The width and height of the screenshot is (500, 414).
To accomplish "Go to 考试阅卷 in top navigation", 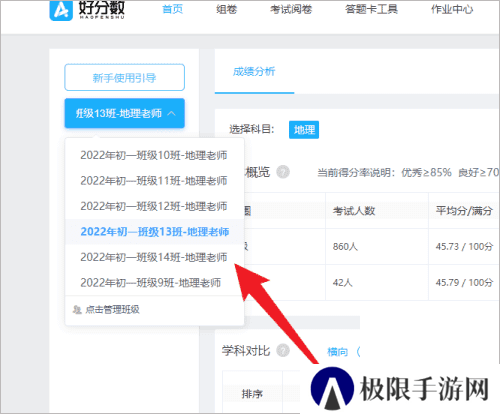I will [x=291, y=9].
